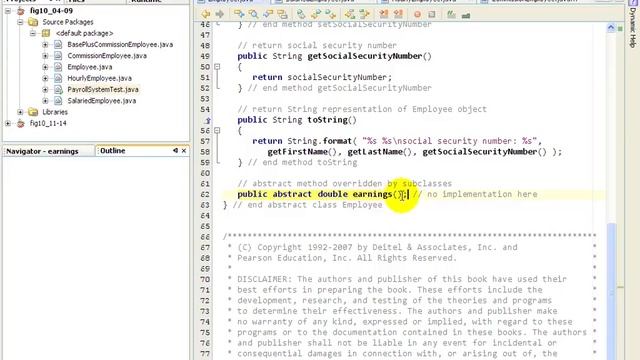Image resolution: width=640 pixels, height=360 pixels.
Task: Collapse the fig10_04-09 project node
Action: pyautogui.click(x=8, y=11)
